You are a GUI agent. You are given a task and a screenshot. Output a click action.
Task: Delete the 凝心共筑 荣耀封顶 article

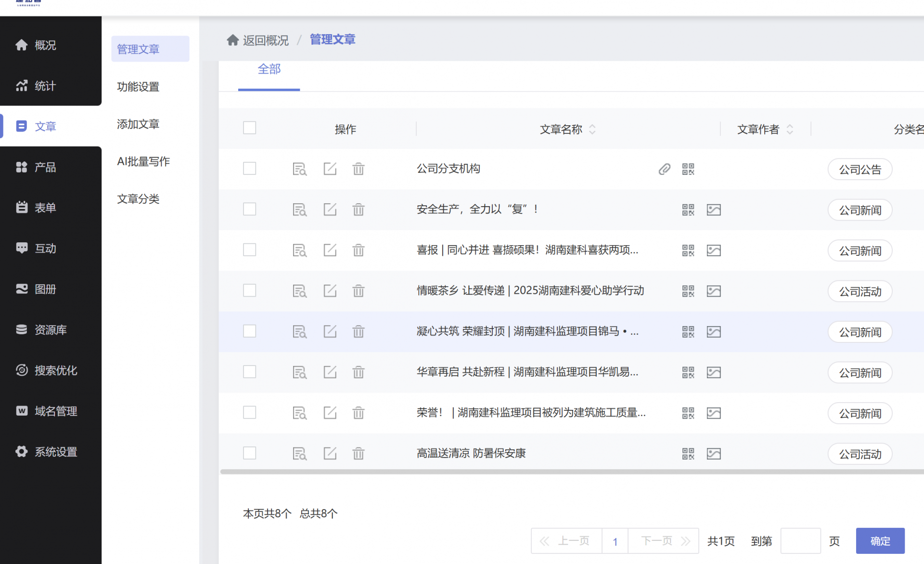tap(359, 332)
